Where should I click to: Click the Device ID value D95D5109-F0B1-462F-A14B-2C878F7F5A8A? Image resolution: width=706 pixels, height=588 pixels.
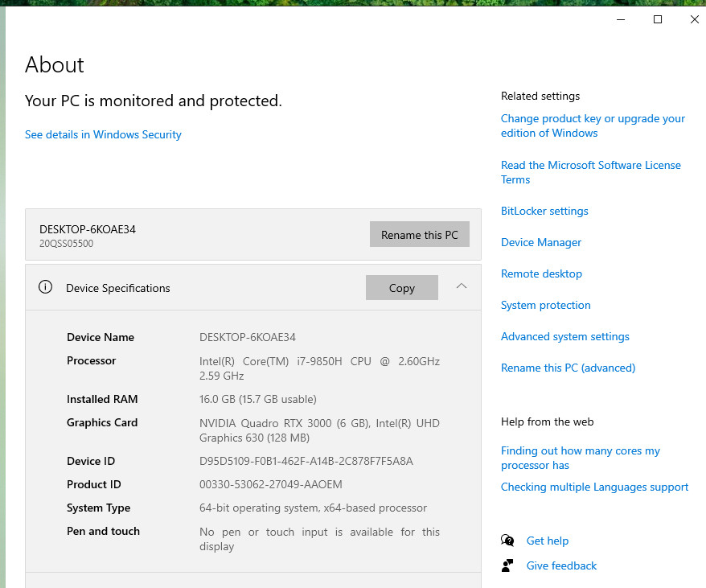tap(306, 461)
